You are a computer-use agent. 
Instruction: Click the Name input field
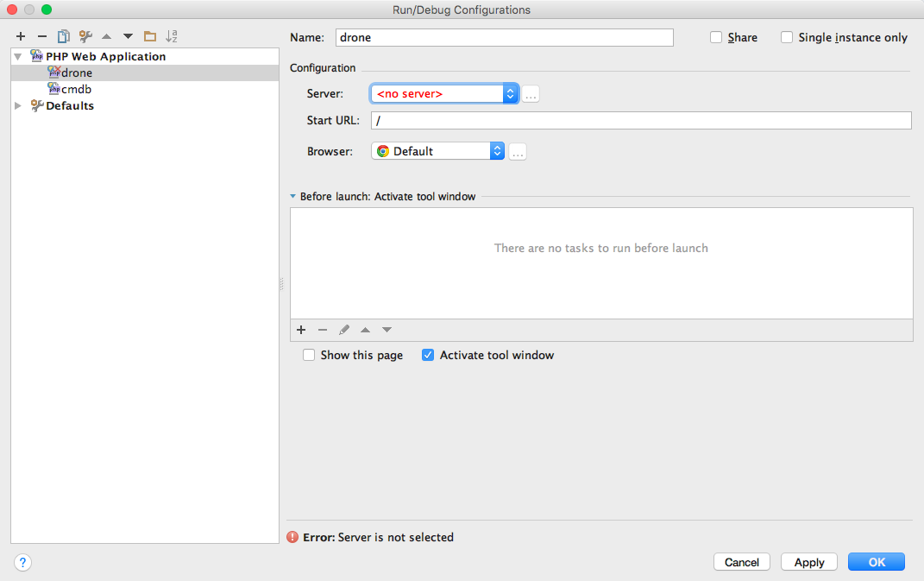pyautogui.click(x=505, y=38)
